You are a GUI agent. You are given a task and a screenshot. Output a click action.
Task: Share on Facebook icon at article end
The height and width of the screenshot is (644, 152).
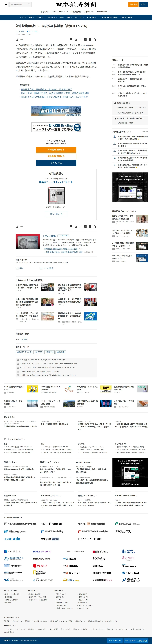click(x=90, y=226)
